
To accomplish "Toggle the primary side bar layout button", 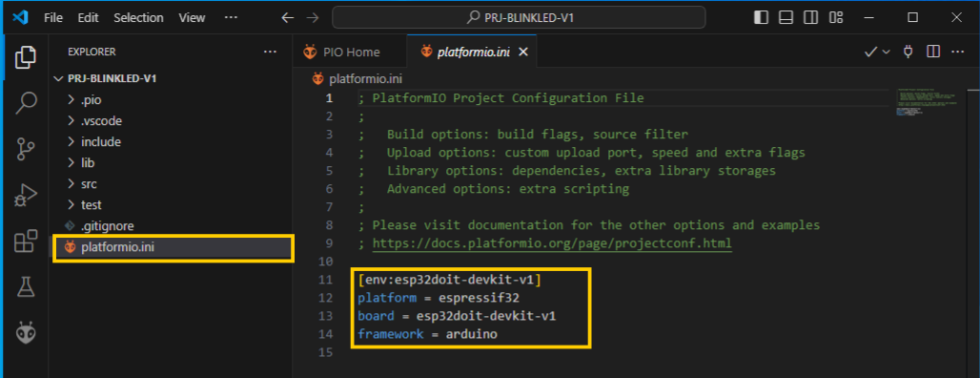I will (761, 17).
